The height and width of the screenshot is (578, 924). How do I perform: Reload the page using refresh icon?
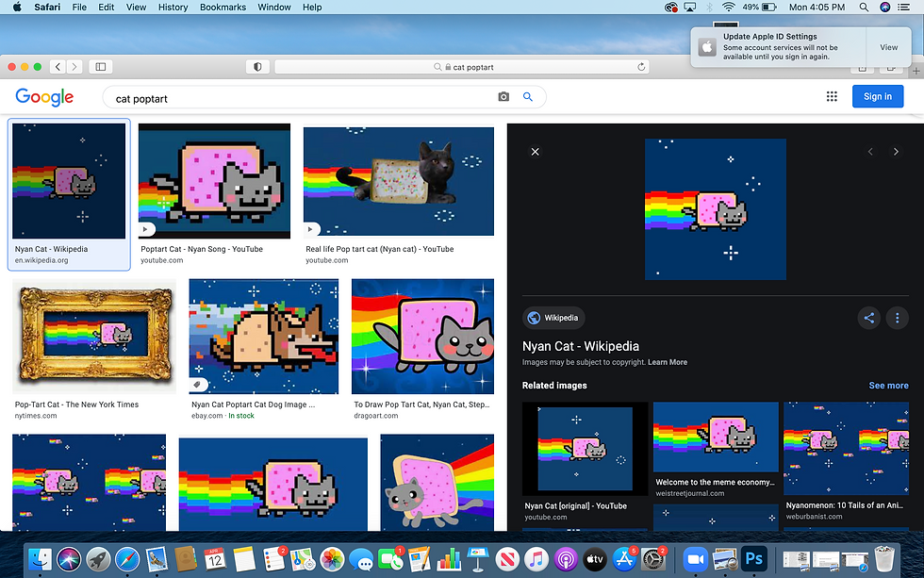coord(641,67)
